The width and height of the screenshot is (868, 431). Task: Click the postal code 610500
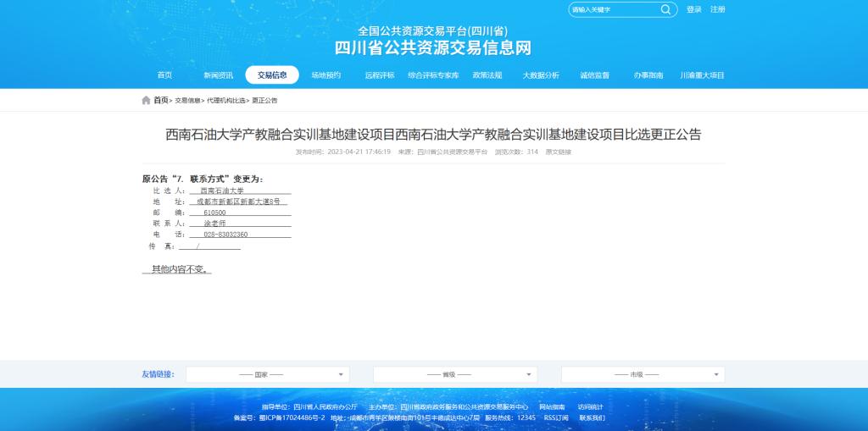coord(214,213)
